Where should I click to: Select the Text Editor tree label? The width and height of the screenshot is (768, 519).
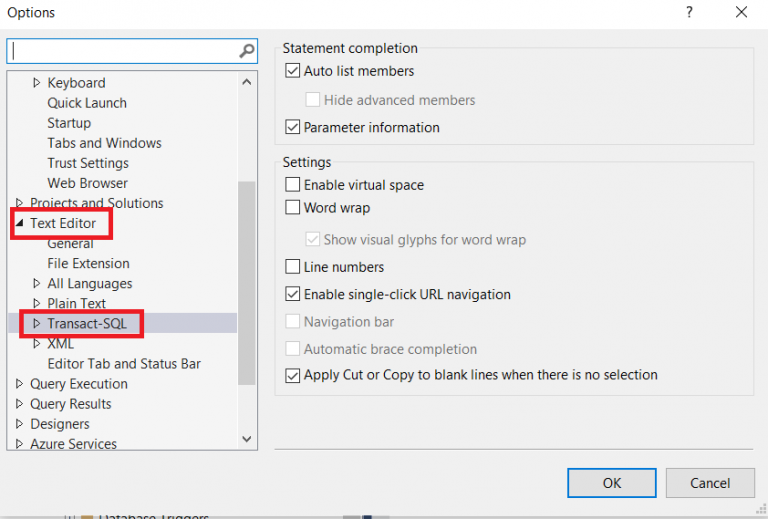63,223
